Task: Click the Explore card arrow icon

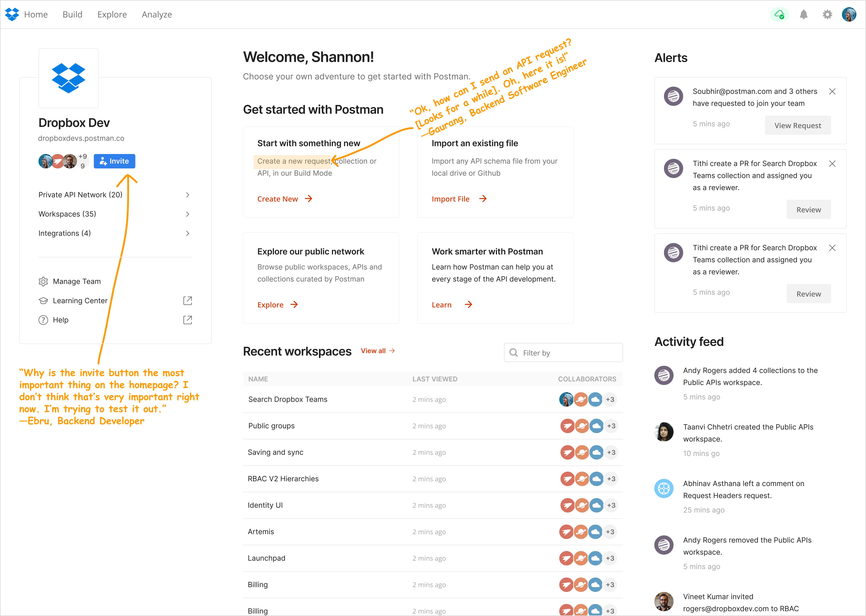Action: [294, 305]
